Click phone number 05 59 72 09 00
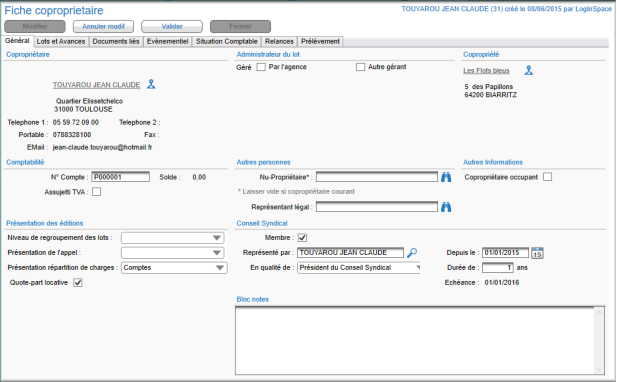The width and height of the screenshot is (617, 382). 76,122
